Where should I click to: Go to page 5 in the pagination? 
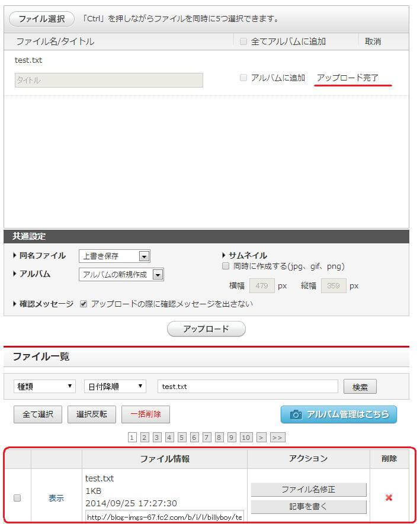pyautogui.click(x=182, y=438)
